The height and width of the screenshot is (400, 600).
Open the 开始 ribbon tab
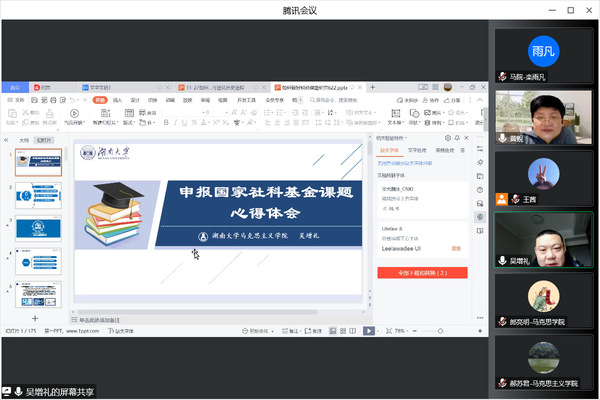coord(100,100)
